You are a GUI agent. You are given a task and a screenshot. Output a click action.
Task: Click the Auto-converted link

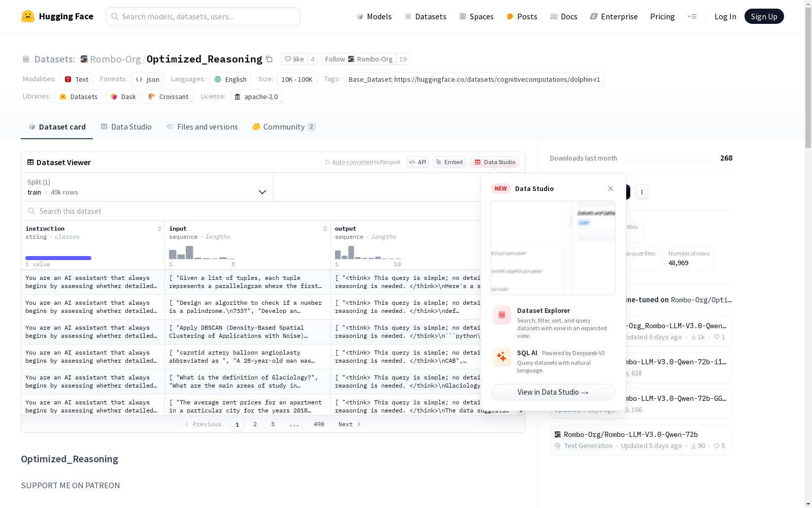click(x=352, y=162)
